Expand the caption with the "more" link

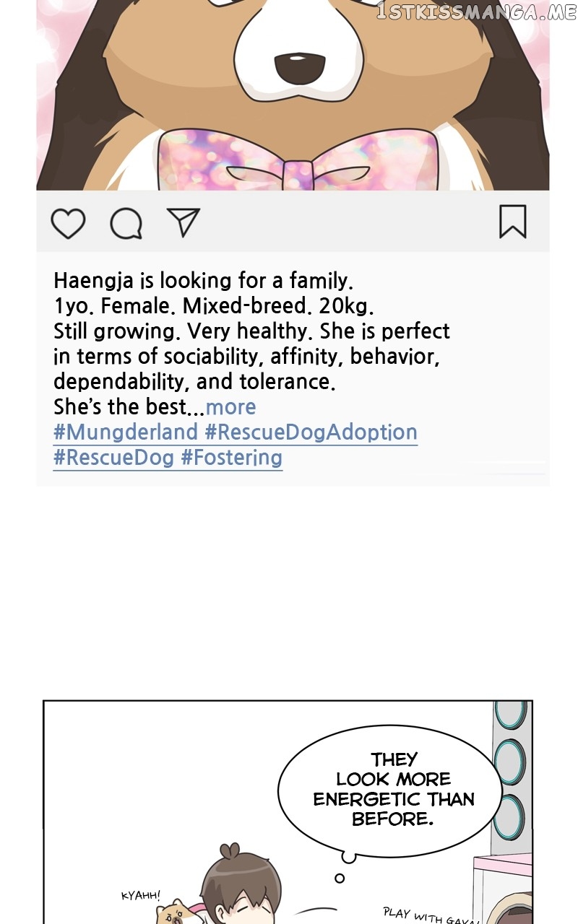[x=230, y=407]
